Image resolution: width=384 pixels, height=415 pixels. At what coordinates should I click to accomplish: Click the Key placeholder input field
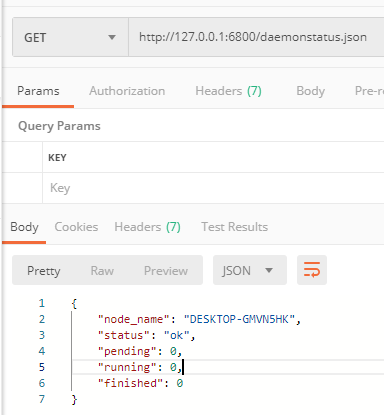(x=213, y=188)
